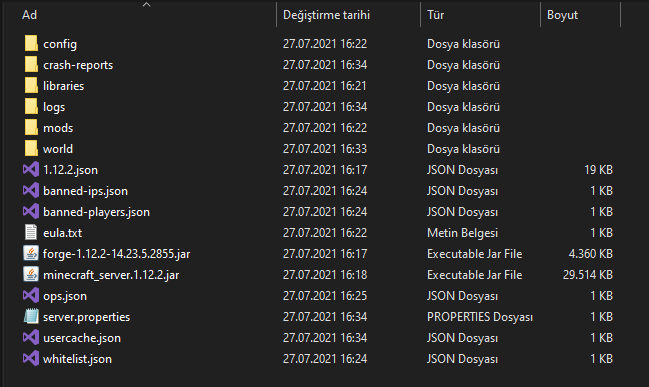Sort by Değiştirme tarihi column header
649x387 pixels.
349,15
